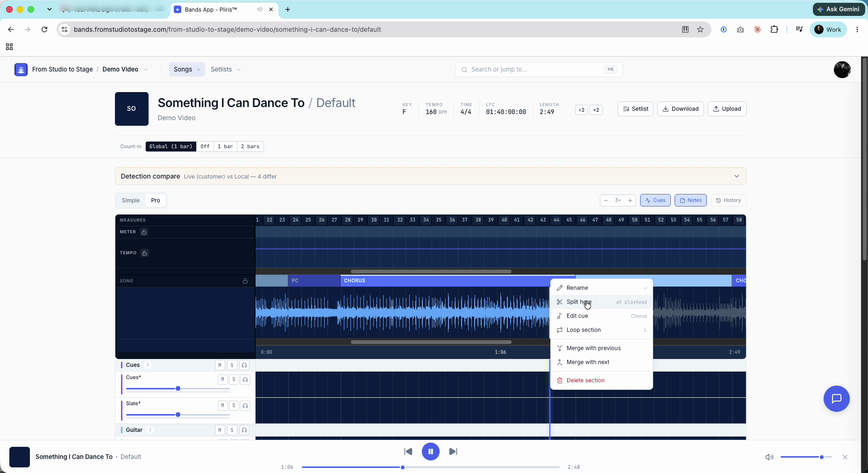
Task: Mute the Slate* track
Action: point(222,406)
